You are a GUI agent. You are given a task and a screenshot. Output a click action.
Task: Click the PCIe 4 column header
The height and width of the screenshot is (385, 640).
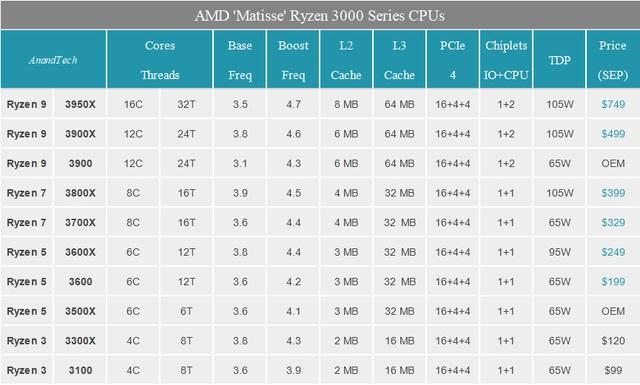pyautogui.click(x=453, y=60)
